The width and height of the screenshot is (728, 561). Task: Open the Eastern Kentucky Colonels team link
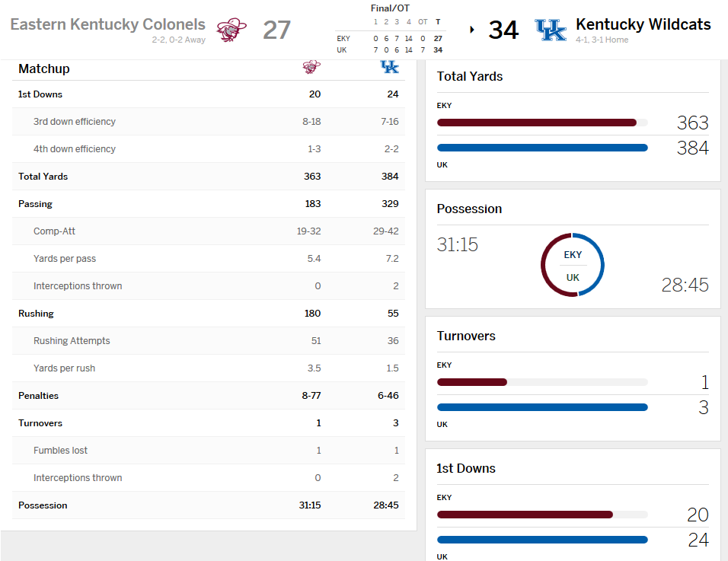[x=107, y=24]
